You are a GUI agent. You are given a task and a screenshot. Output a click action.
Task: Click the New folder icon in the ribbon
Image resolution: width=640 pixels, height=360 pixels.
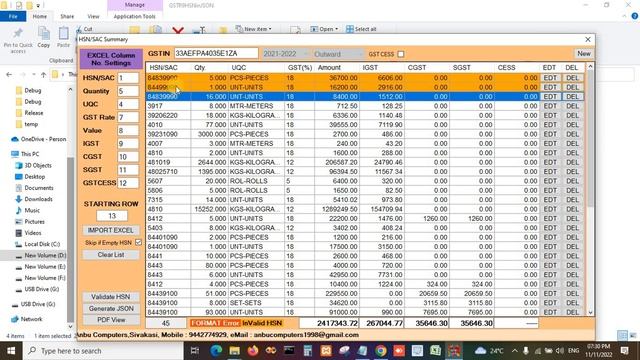click(223, 30)
